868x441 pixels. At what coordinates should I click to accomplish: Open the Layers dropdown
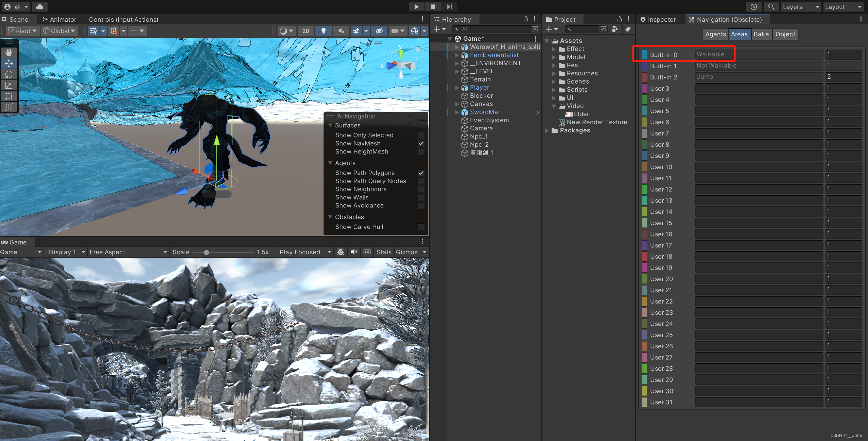point(800,7)
